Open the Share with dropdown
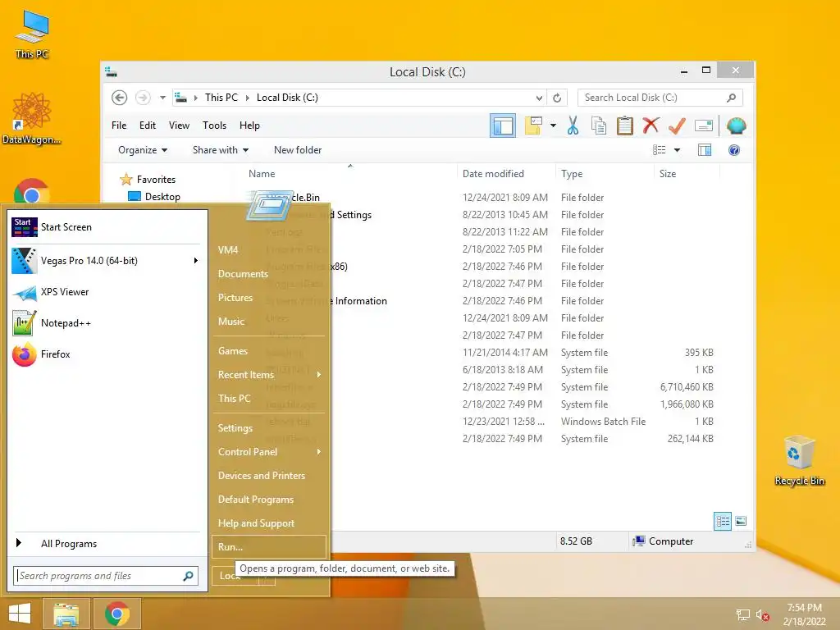Screen dimensions: 840x630 point(220,150)
